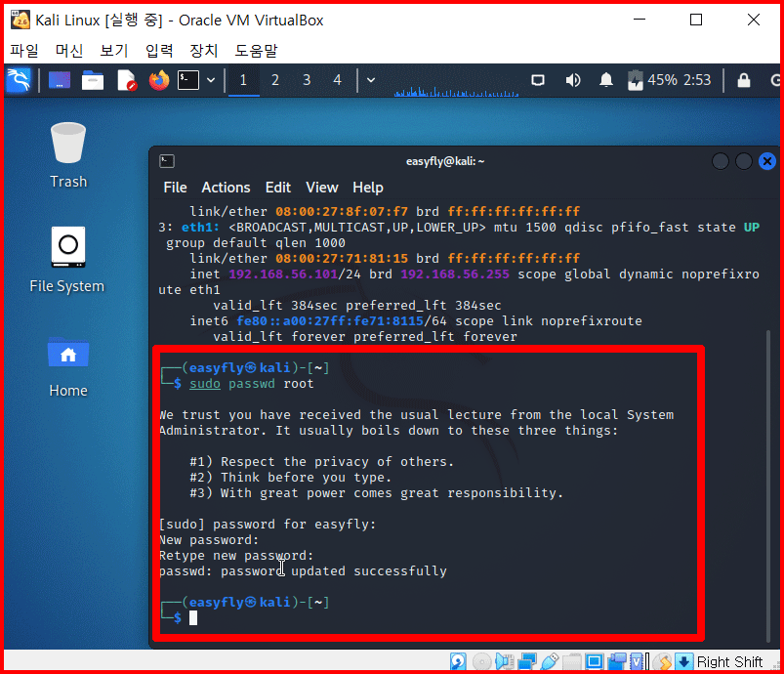Screen dimensions: 784x674
Task: Open VirtualBox 파일 menu
Action: click(24, 51)
